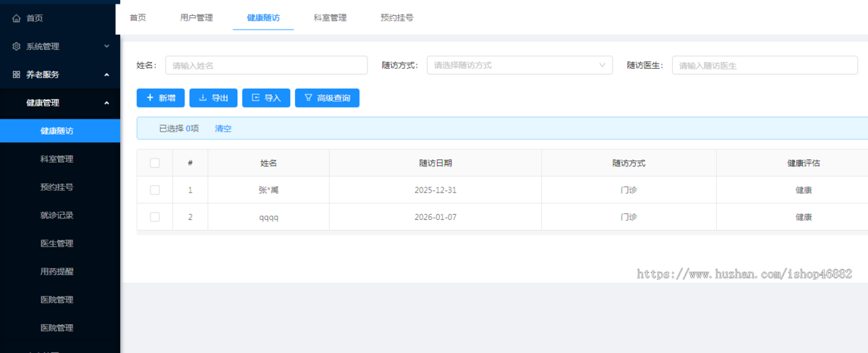Open the 随访方式 dropdown
Image resolution: width=868 pixels, height=353 pixels.
(520, 65)
